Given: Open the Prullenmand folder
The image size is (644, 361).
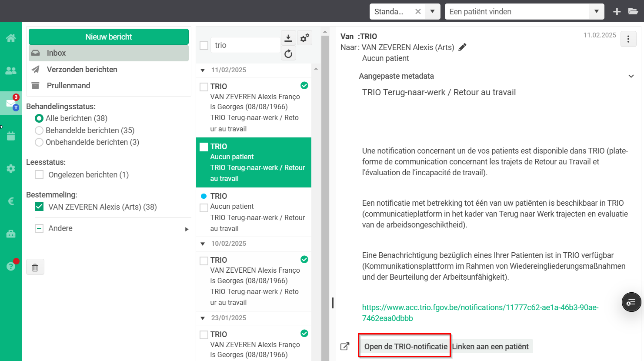Looking at the screenshot, I should click(109, 86).
